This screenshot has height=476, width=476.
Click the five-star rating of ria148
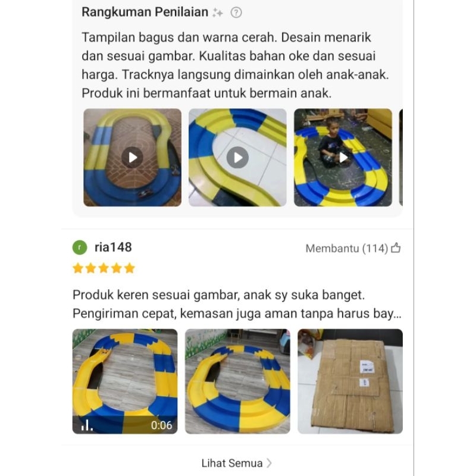pos(104,268)
